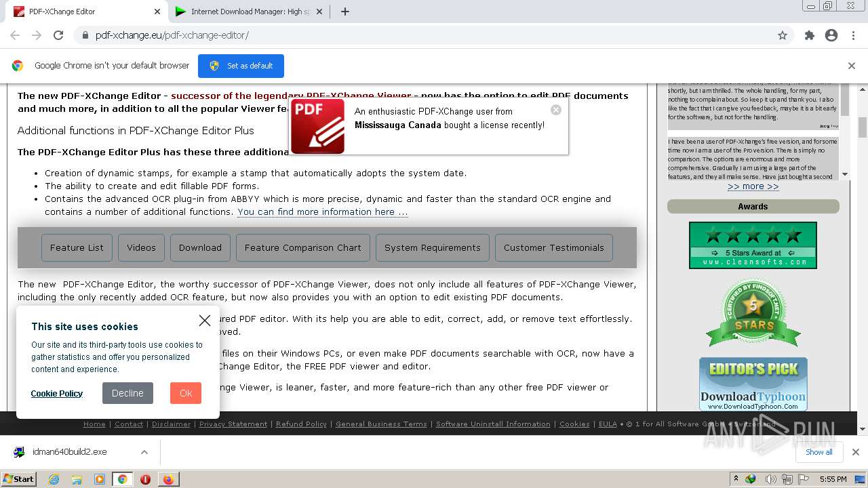Image resolution: width=868 pixels, height=488 pixels.
Task: Open the Chrome extensions puzzle icon
Action: point(810,35)
